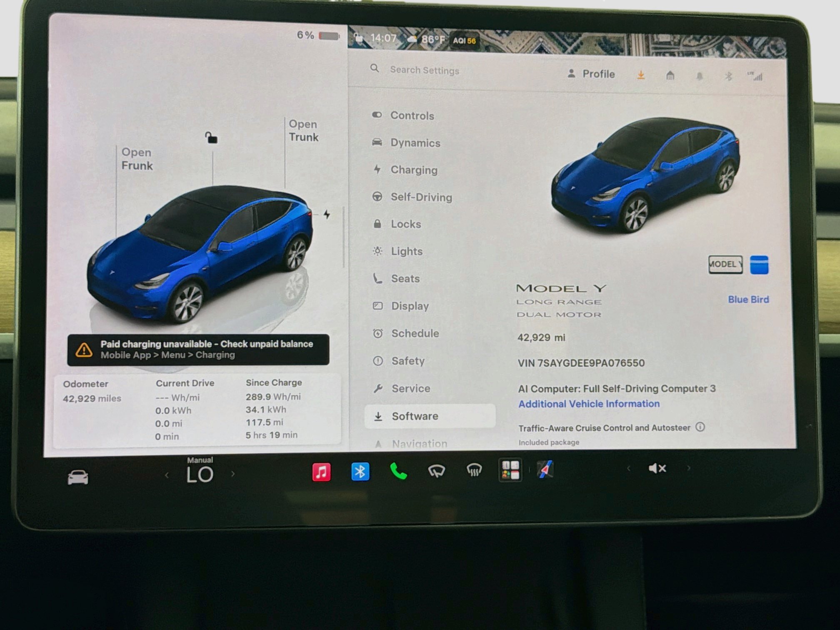The height and width of the screenshot is (630, 840).
Task: Open the Schedule menu
Action: 406,333
